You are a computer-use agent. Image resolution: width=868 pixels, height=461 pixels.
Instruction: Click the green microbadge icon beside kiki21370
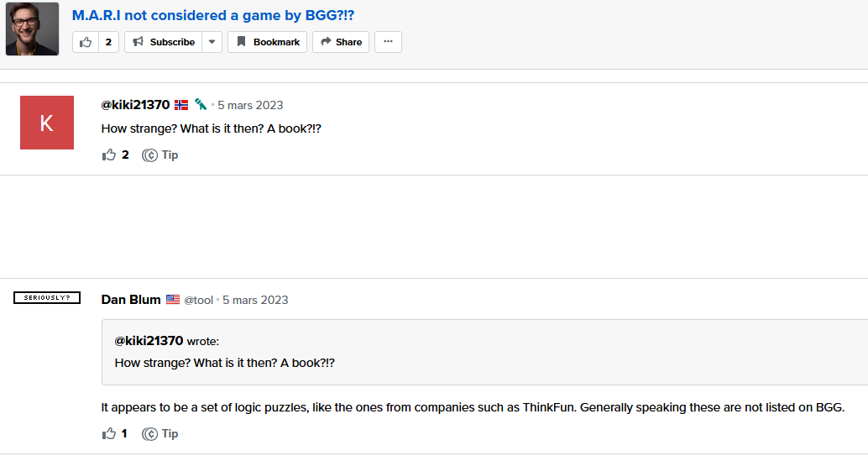pos(201,105)
